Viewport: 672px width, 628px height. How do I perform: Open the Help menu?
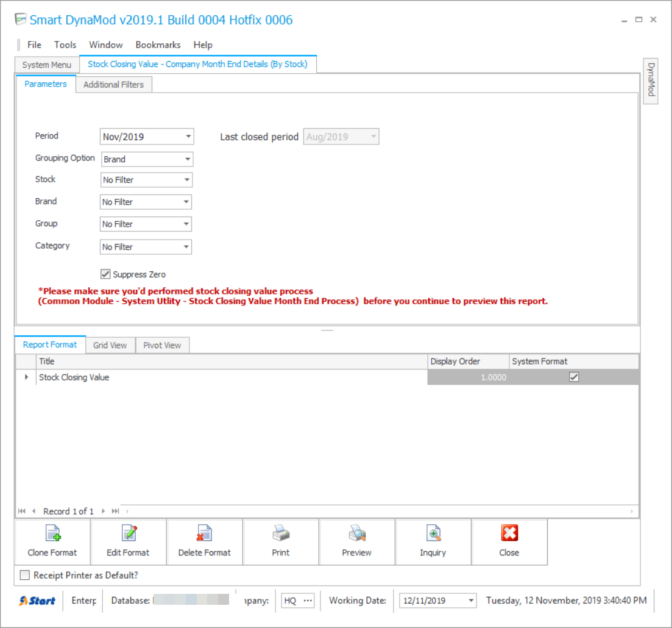click(203, 45)
